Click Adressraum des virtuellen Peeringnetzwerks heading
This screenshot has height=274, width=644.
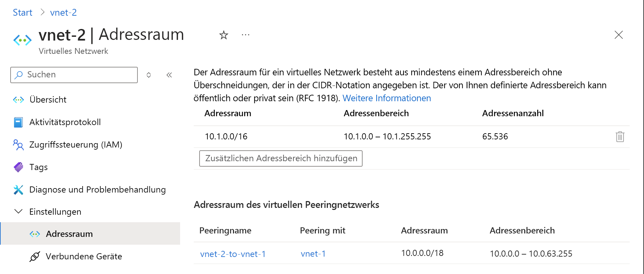(287, 205)
